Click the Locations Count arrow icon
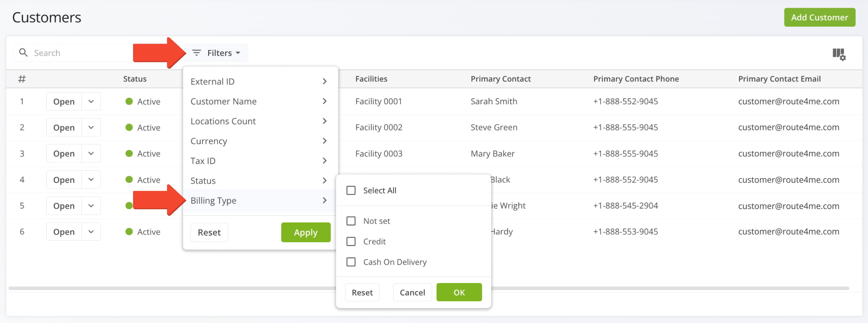 tap(325, 121)
